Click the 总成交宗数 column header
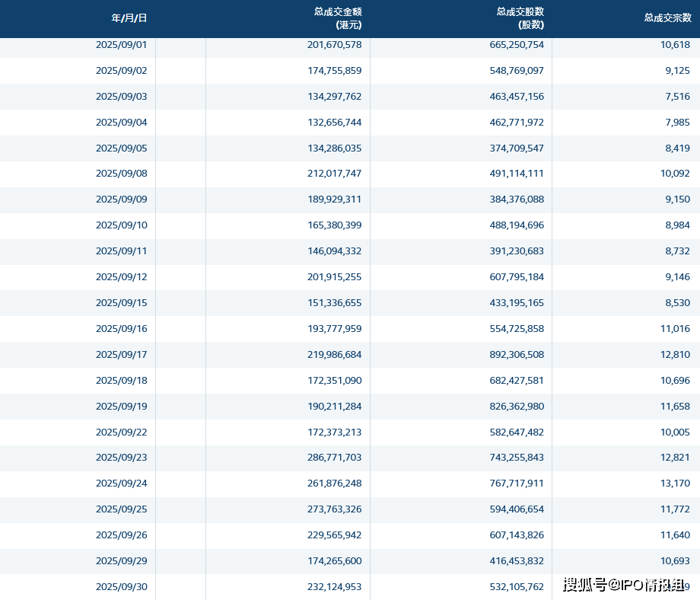This screenshot has width=700, height=600. (x=667, y=18)
